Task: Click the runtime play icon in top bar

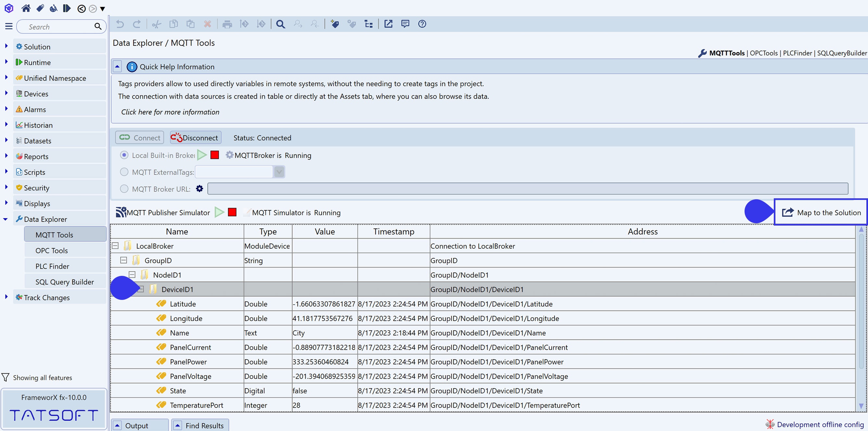Action: [67, 8]
